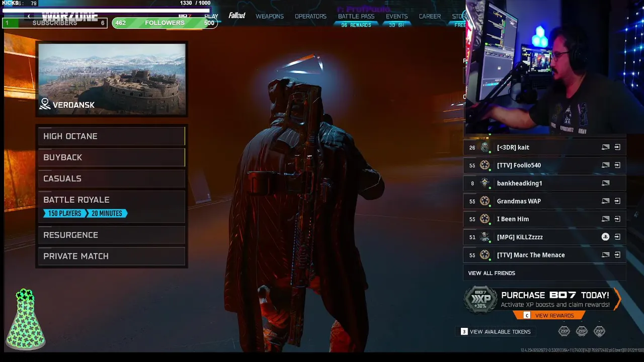Open [<3DR] kait's operator avatar
Screen dimensions: 644x362
click(x=485, y=147)
